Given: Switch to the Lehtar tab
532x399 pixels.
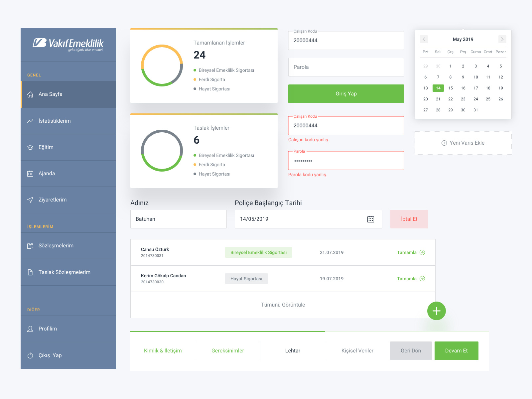Looking at the screenshot, I should [292, 350].
